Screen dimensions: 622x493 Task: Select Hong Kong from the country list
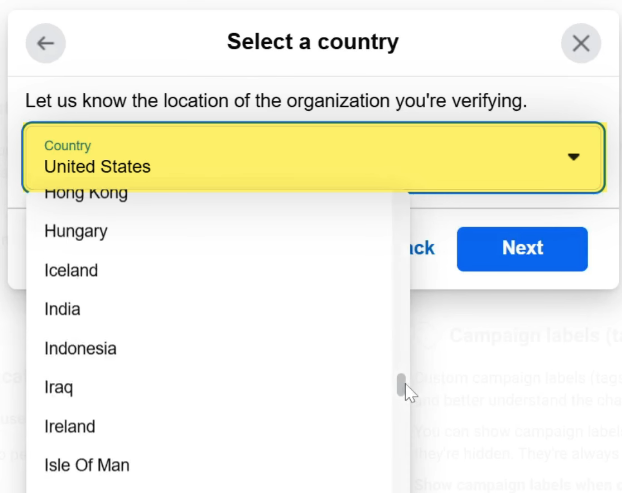point(86,194)
